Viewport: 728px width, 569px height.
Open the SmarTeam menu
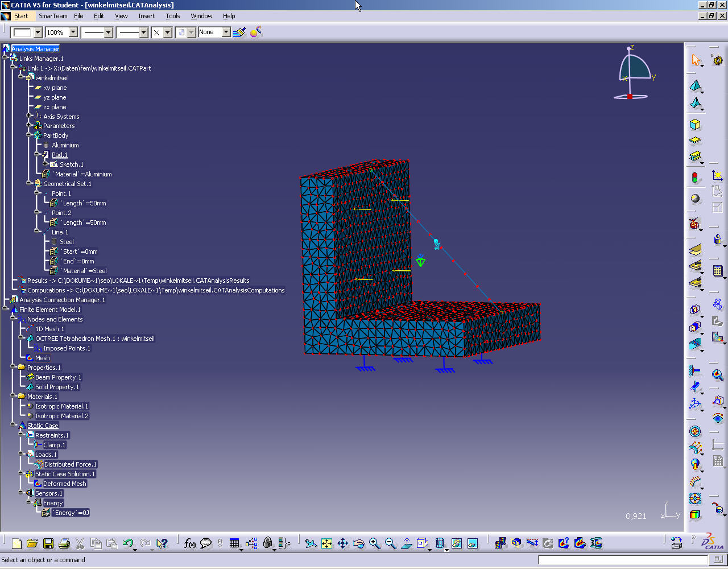point(53,16)
